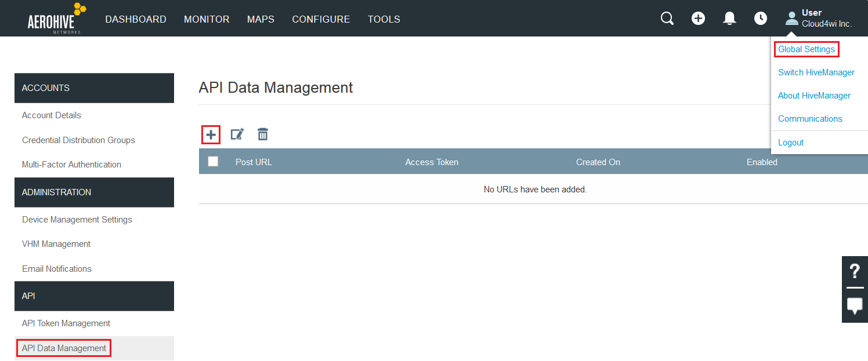Click the edit pencil icon
The height and width of the screenshot is (361, 868).
tap(237, 134)
